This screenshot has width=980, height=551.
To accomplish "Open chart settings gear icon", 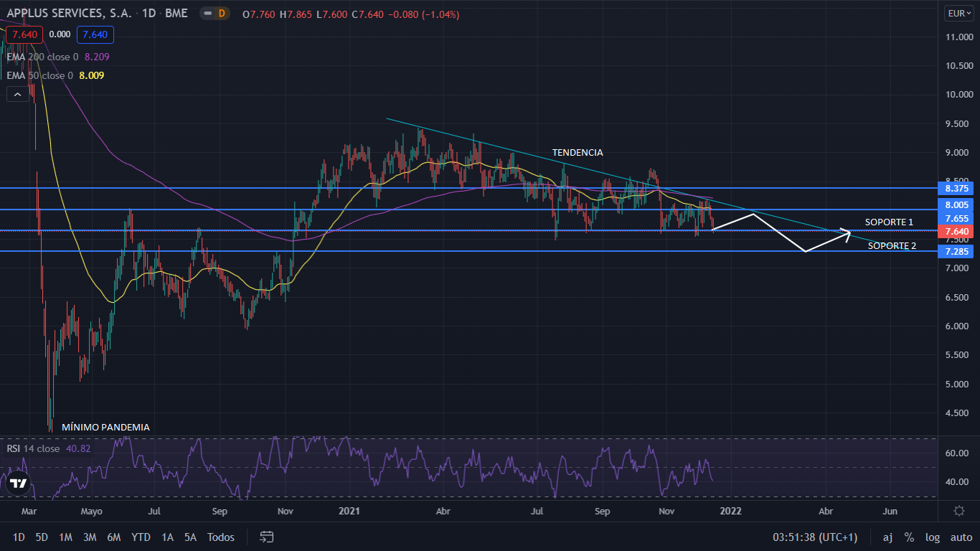I will [x=959, y=511].
